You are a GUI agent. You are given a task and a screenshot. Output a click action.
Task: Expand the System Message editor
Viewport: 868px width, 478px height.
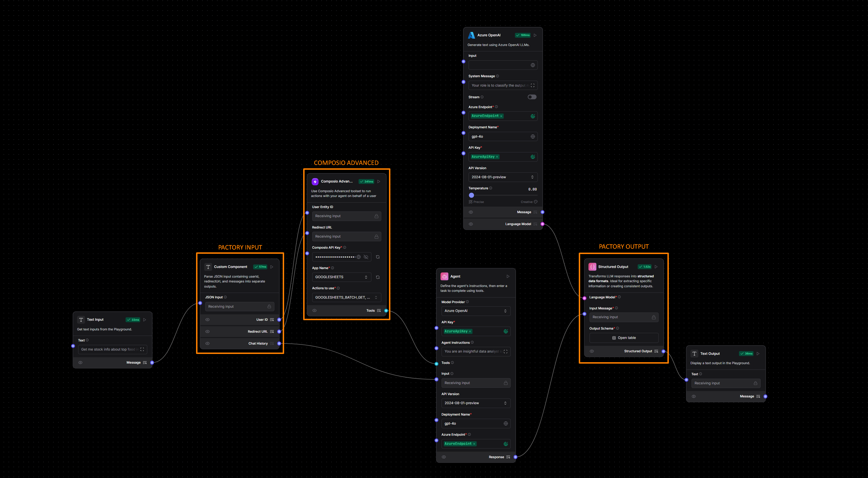(x=533, y=85)
